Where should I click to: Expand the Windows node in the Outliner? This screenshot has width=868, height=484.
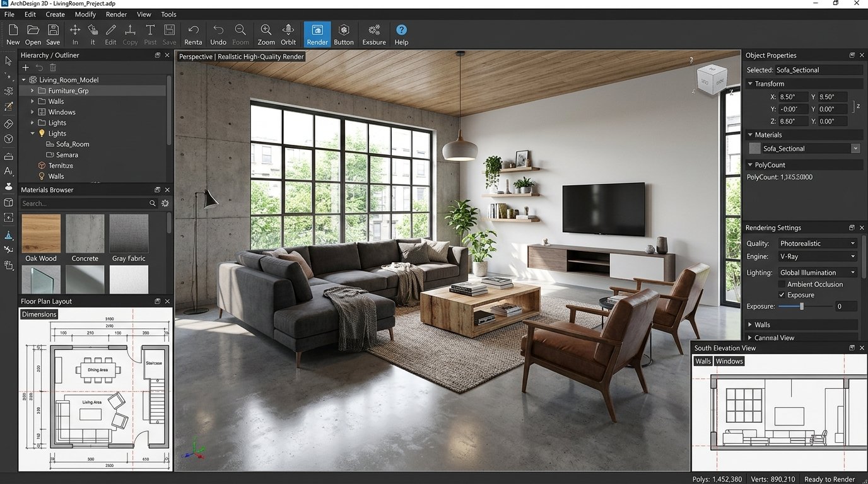pos(32,112)
